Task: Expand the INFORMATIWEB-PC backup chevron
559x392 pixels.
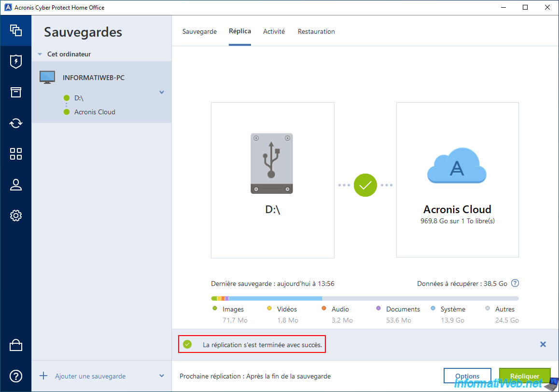Action: tap(162, 92)
